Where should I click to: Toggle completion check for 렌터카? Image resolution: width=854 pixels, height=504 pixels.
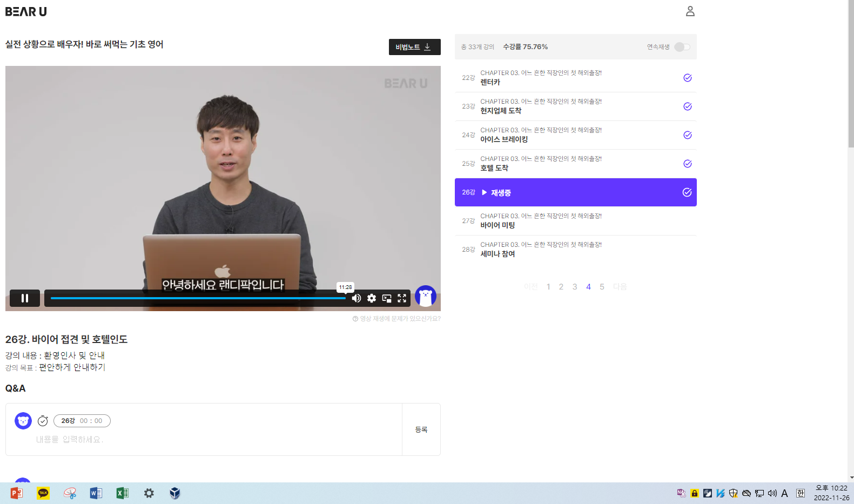[688, 78]
